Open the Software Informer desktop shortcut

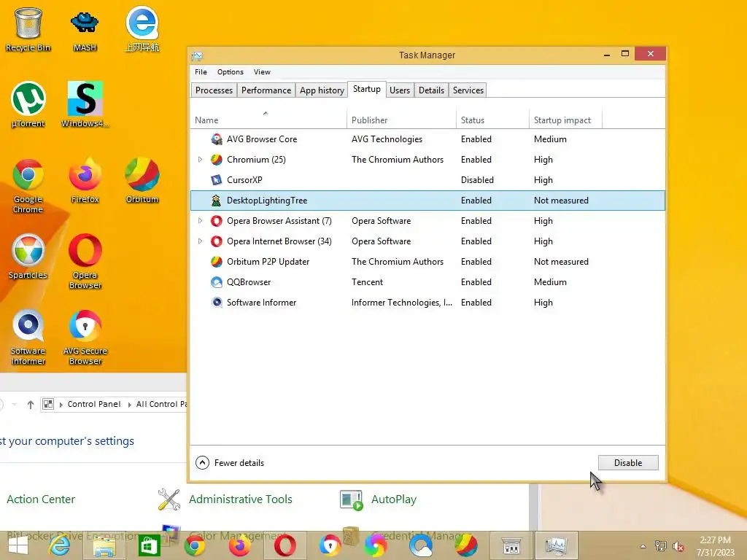[x=28, y=337]
